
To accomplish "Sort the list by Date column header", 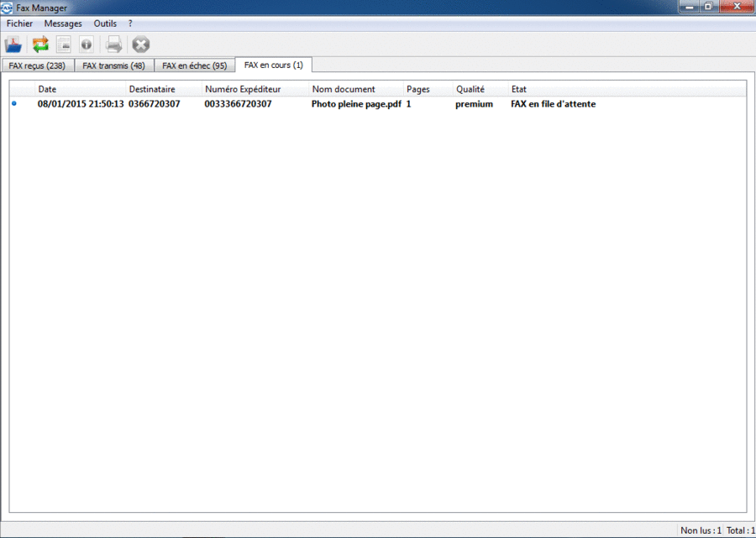I will [47, 89].
